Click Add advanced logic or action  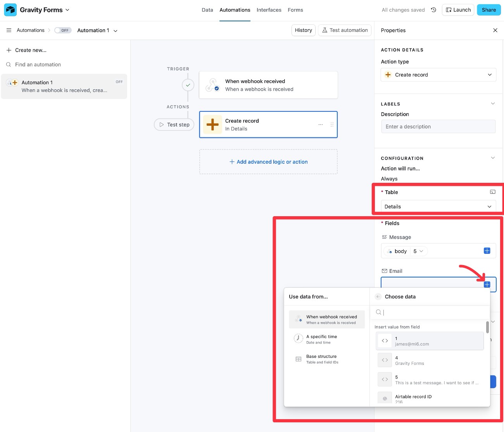coord(268,162)
